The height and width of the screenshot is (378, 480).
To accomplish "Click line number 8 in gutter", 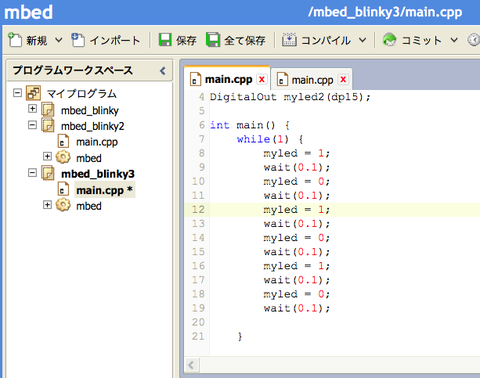I will [201, 153].
